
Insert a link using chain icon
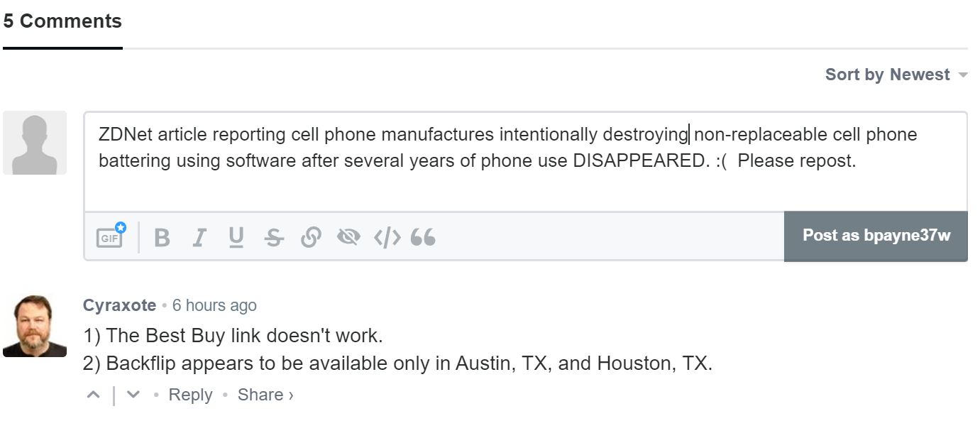[x=311, y=237]
